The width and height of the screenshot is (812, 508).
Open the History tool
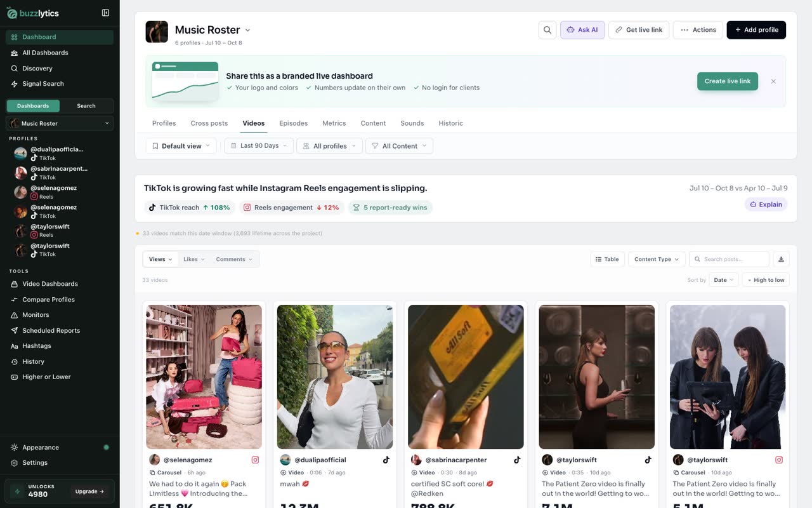click(60, 362)
